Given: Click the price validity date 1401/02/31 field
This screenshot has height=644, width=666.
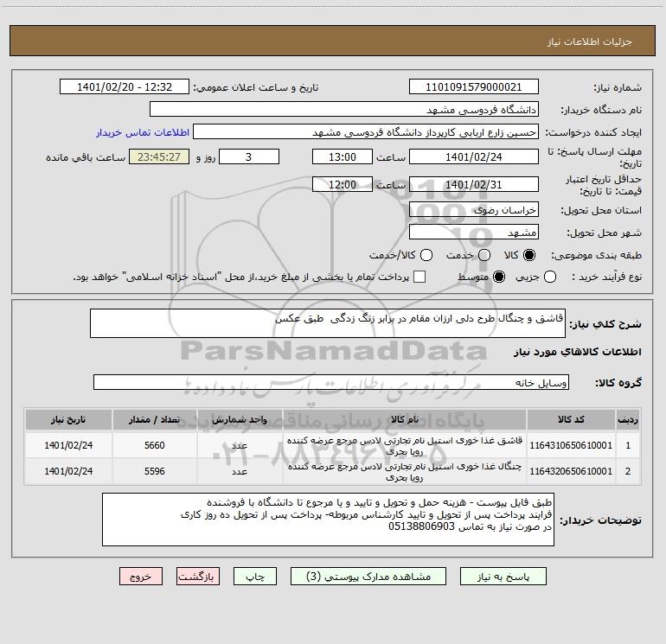Looking at the screenshot, I should coord(474,185).
